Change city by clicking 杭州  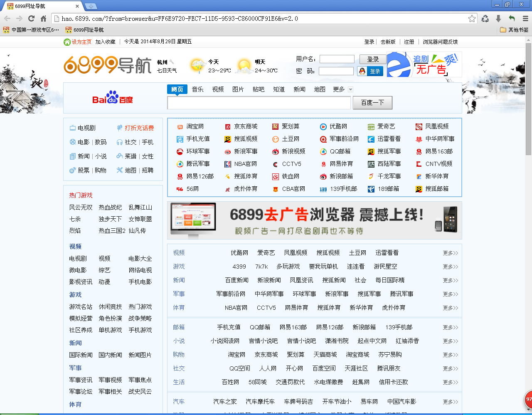162,62
